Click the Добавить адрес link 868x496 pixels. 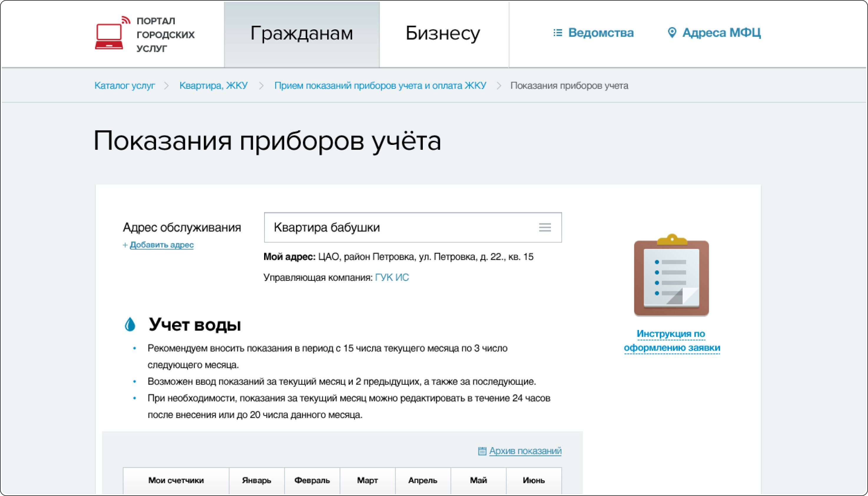[x=162, y=245]
